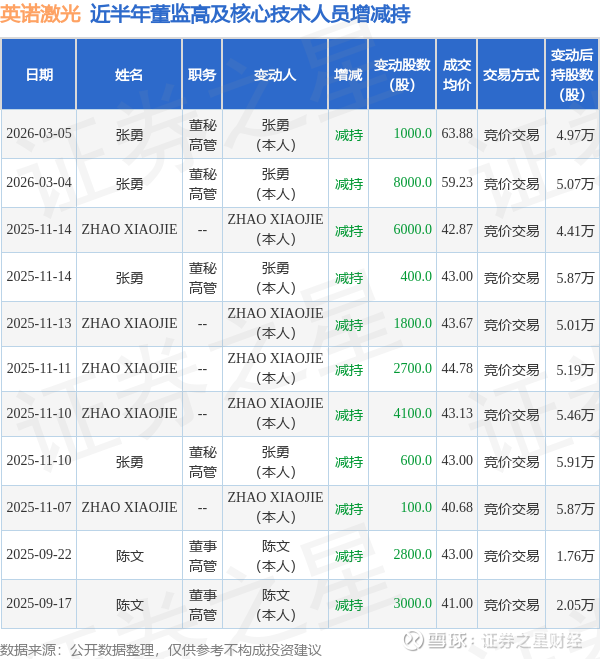This screenshot has width=600, height=659.
Task: Click the average price 43.13
Action: (457, 413)
